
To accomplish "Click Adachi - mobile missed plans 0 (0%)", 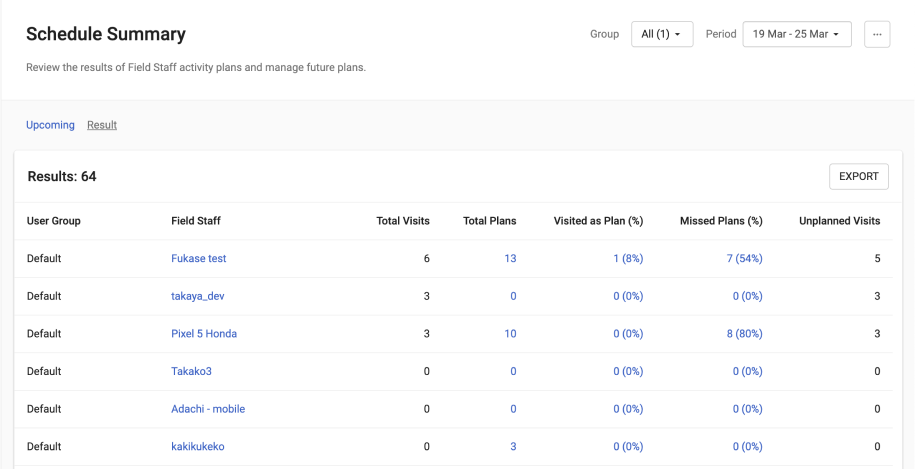I will coord(748,409).
